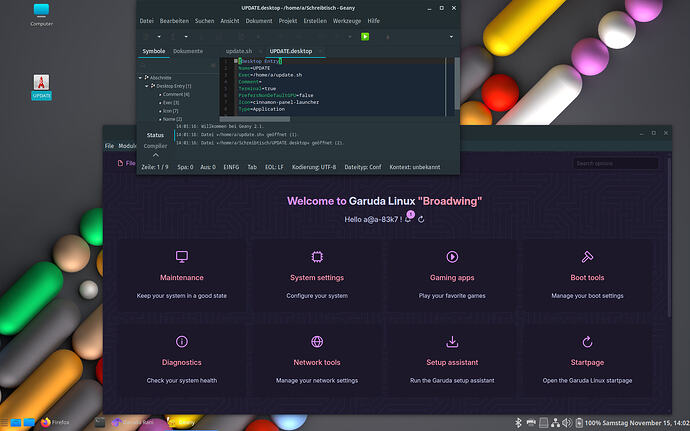Open the Dokument menu in Geany

pos(259,20)
